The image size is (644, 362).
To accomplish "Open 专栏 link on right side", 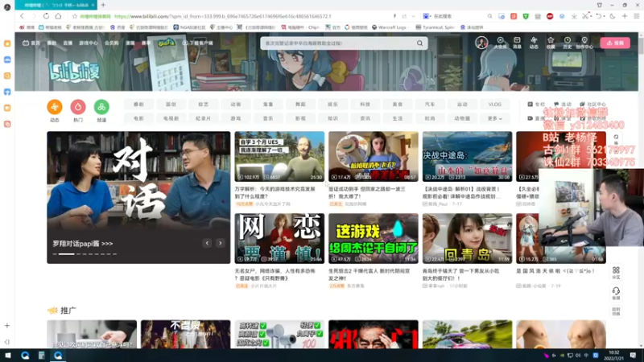I will [x=536, y=105].
